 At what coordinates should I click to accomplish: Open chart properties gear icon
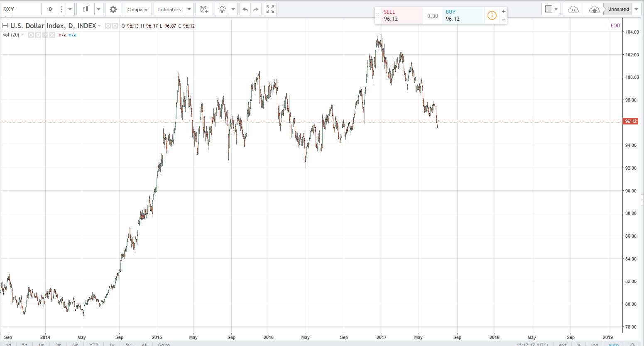point(113,9)
